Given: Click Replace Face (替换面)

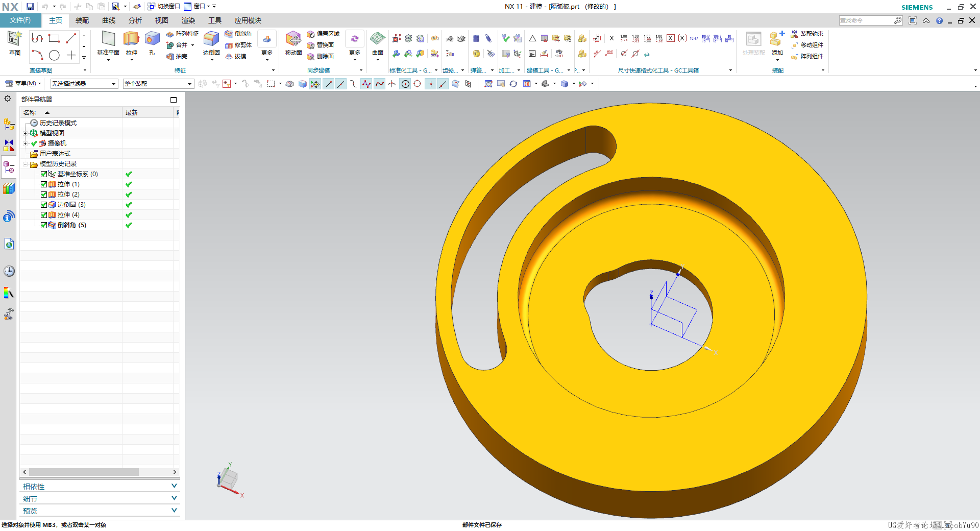Looking at the screenshot, I should [321, 45].
